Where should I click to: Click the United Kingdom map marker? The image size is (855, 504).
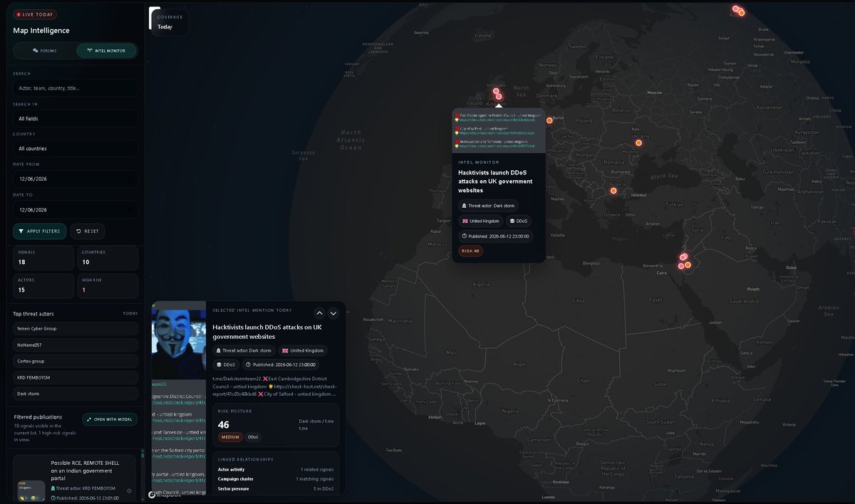[499, 96]
